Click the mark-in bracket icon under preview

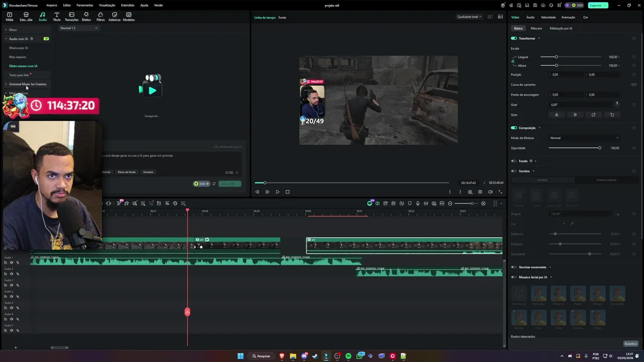click(450, 192)
